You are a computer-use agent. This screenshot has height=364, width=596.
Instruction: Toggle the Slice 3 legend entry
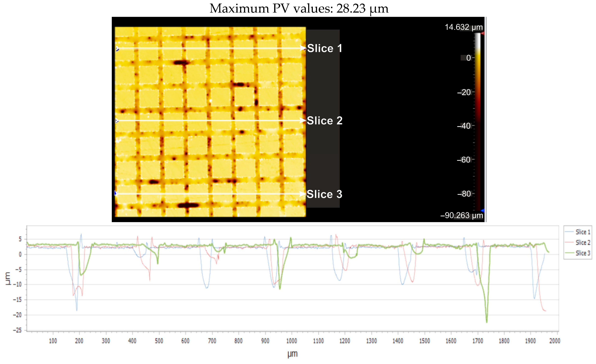point(582,253)
